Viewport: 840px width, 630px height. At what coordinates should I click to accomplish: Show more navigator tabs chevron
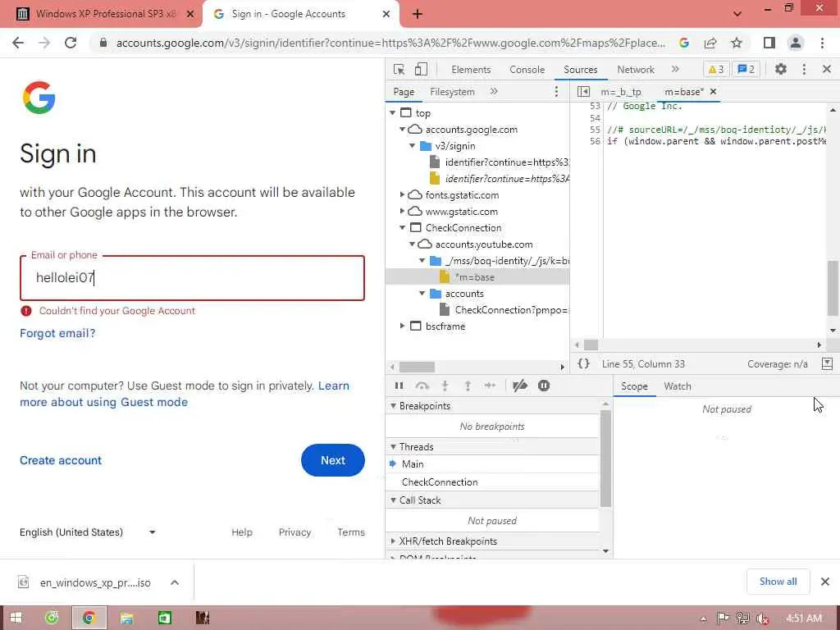[493, 92]
